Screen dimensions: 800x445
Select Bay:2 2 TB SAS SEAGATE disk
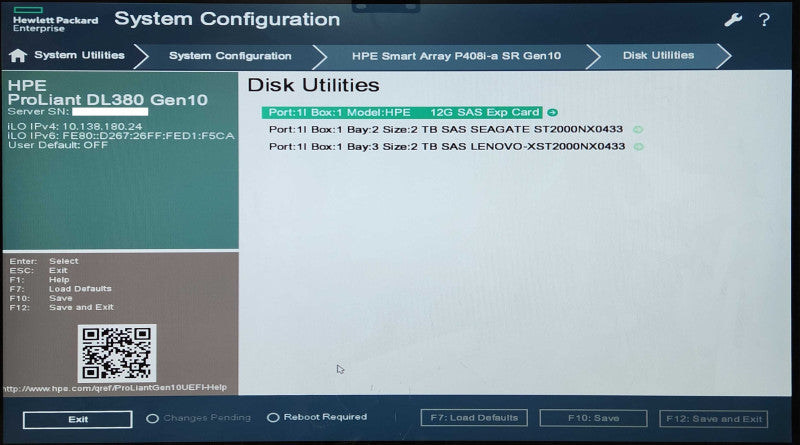pos(446,130)
